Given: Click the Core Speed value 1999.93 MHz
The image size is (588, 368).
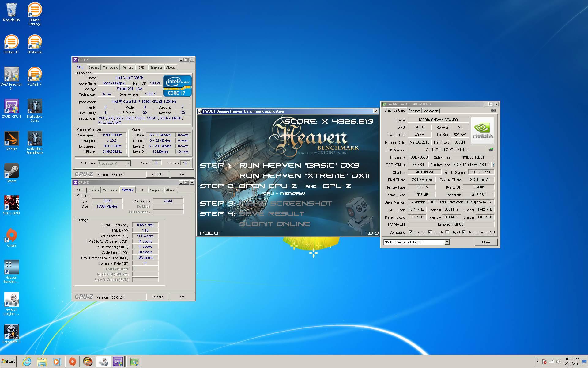Looking at the screenshot, I should 112,135.
